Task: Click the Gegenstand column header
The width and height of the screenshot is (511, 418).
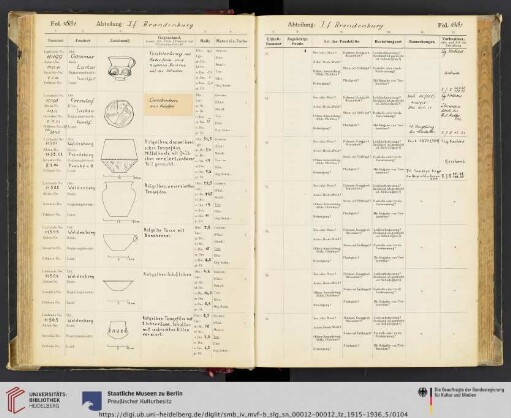Action: pyautogui.click(x=169, y=40)
